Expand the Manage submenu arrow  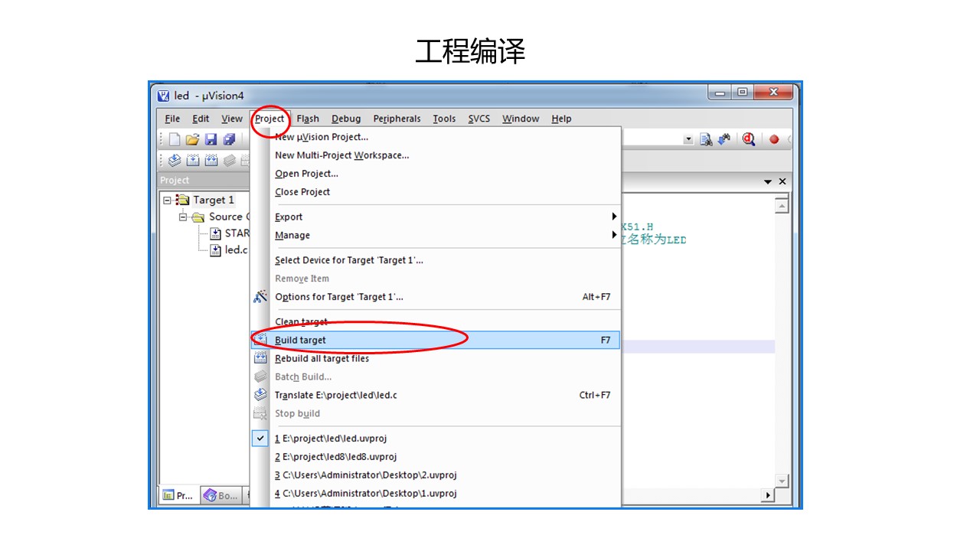tap(614, 235)
